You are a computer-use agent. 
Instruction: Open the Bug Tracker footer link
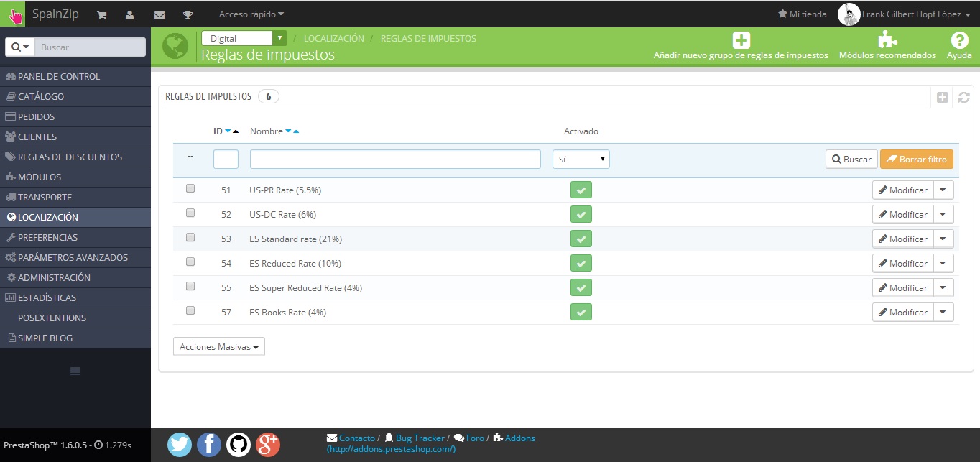pyautogui.click(x=420, y=438)
